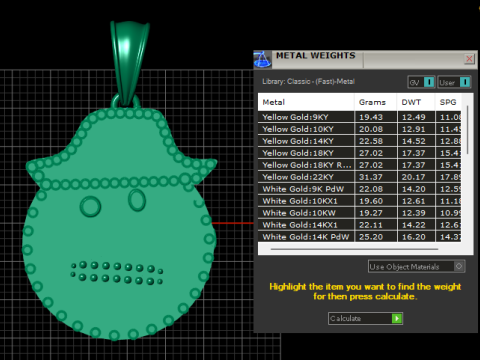Click the Grams column header

pyautogui.click(x=376, y=102)
